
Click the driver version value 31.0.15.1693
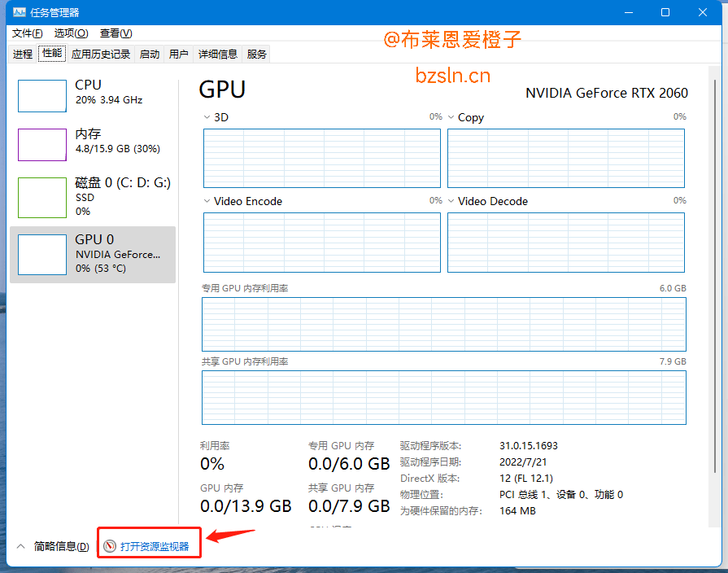(529, 446)
